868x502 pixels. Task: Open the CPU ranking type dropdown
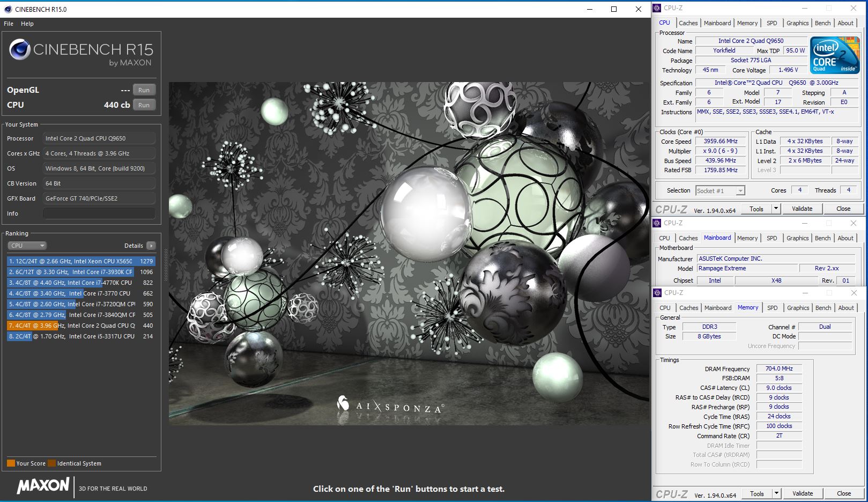coord(27,246)
